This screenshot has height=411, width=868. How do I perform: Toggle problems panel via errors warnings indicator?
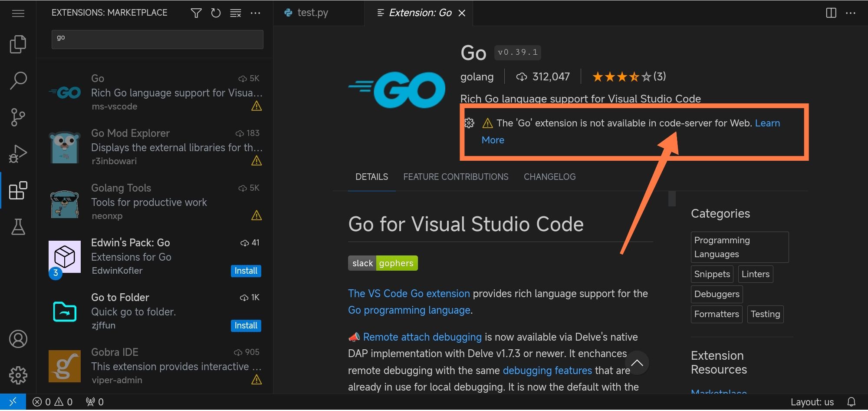click(53, 402)
